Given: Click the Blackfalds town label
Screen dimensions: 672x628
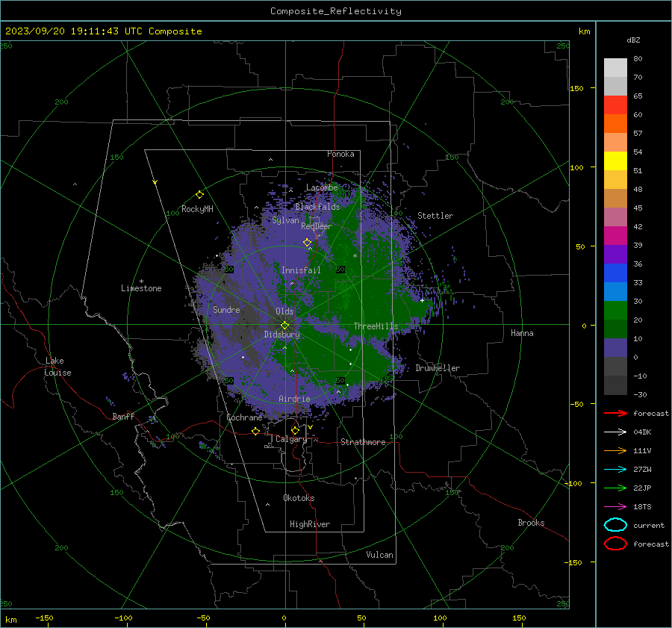Looking at the screenshot, I should 317,207.
